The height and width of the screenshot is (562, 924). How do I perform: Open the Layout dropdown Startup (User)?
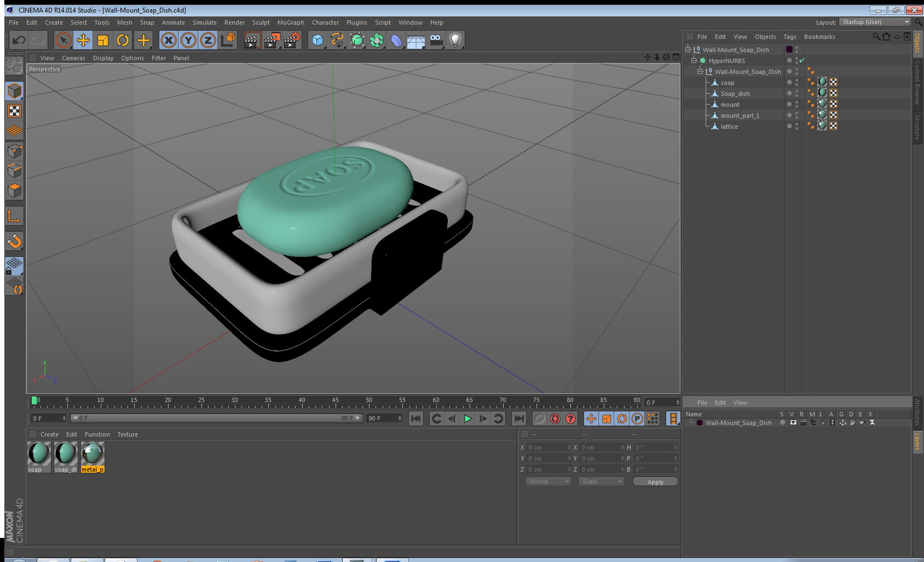click(x=876, y=22)
